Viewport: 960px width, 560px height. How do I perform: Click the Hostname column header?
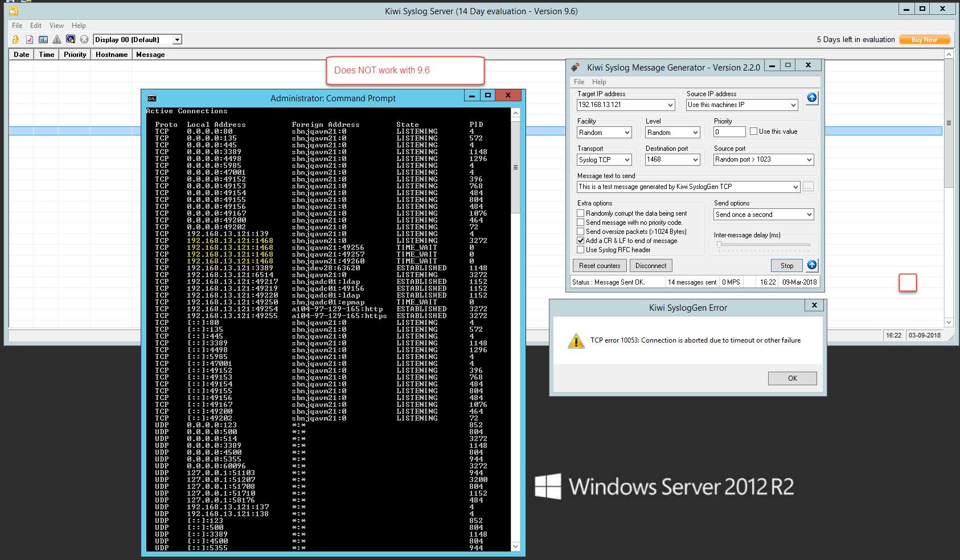tap(112, 55)
